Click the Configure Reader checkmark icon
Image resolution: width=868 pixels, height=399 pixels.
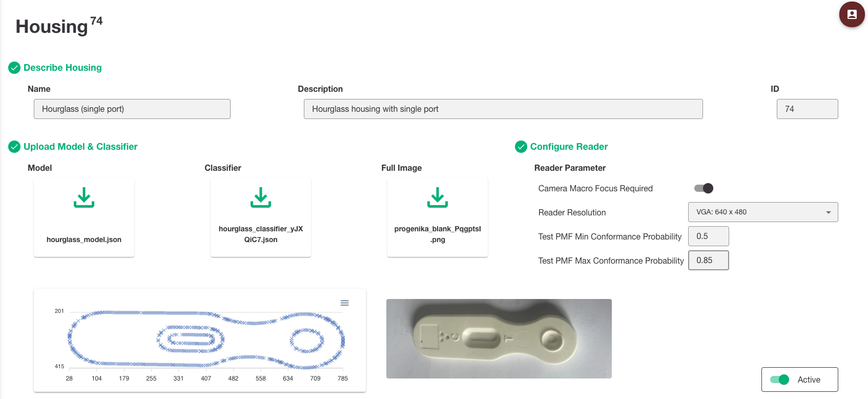pyautogui.click(x=521, y=147)
